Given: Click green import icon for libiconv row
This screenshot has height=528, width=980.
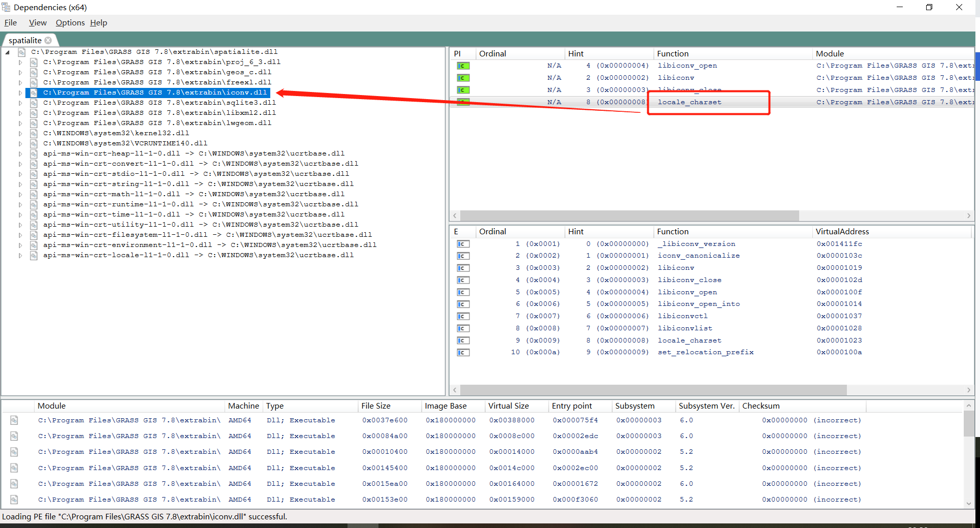Looking at the screenshot, I should pos(463,78).
